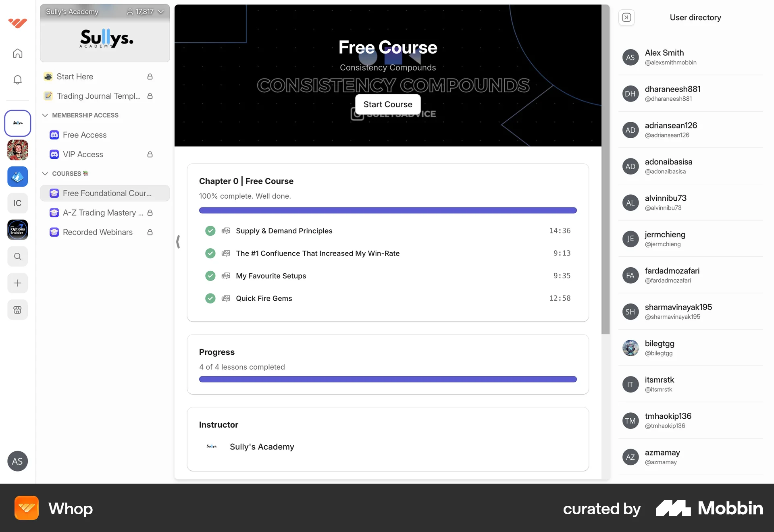Toggle the checkmark on Quick Fire Gems
Screen dimensions: 774x532
pos(210,298)
